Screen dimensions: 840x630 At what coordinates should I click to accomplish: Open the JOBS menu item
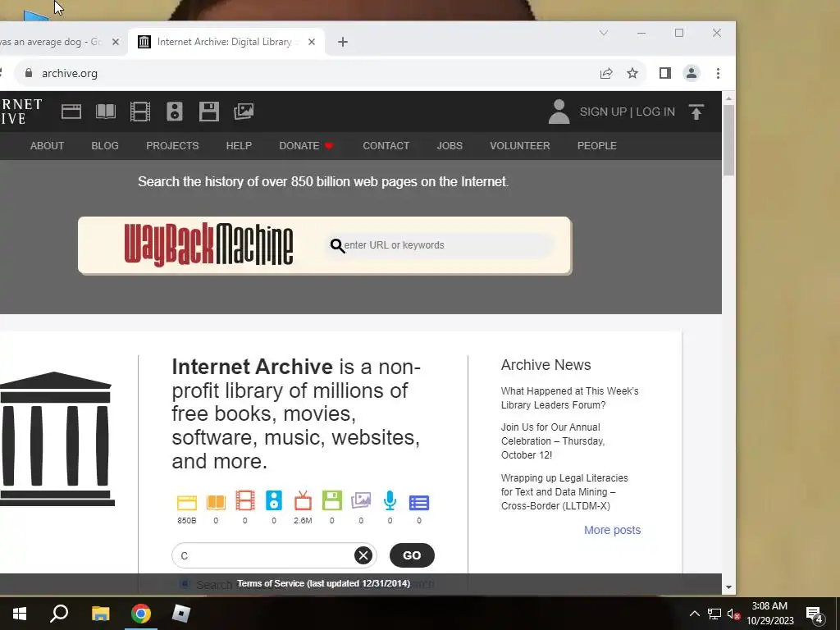[x=450, y=146]
